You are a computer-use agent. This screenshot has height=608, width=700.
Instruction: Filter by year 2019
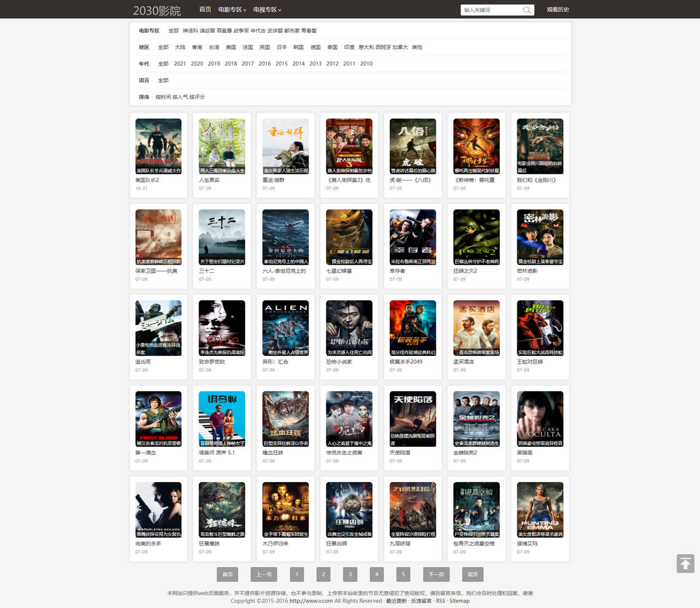pos(214,64)
